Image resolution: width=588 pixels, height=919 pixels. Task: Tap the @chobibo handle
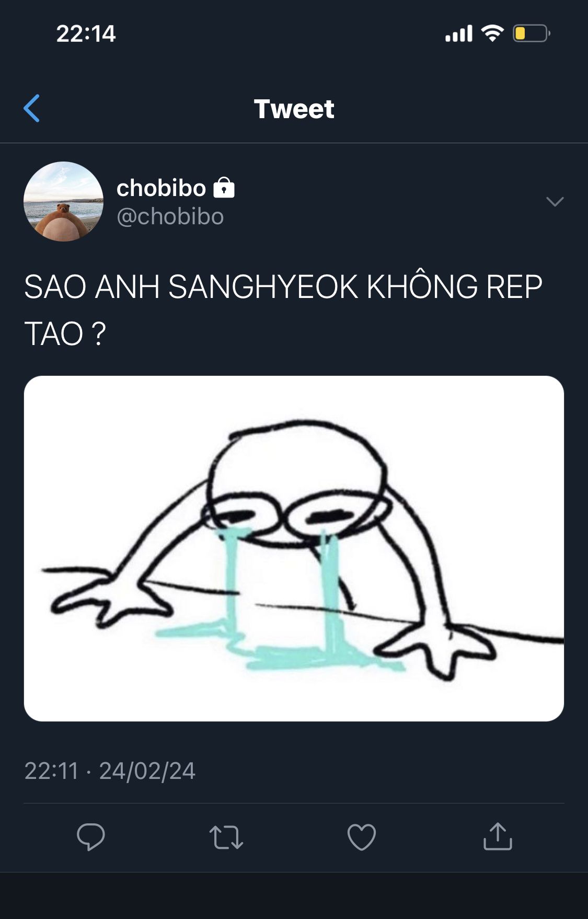(170, 216)
